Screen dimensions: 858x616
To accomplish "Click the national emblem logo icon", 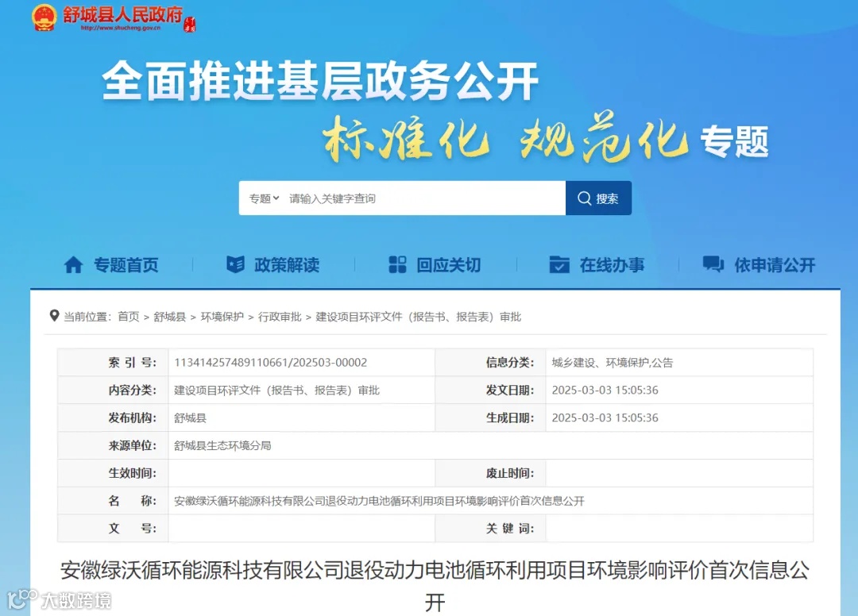I will [44, 17].
